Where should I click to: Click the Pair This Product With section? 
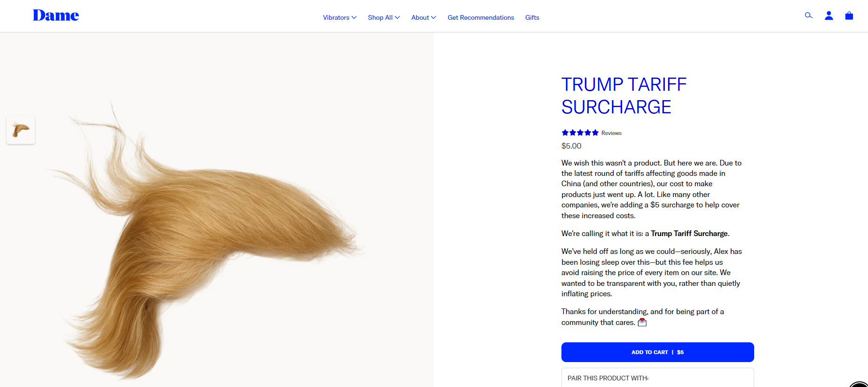click(657, 378)
